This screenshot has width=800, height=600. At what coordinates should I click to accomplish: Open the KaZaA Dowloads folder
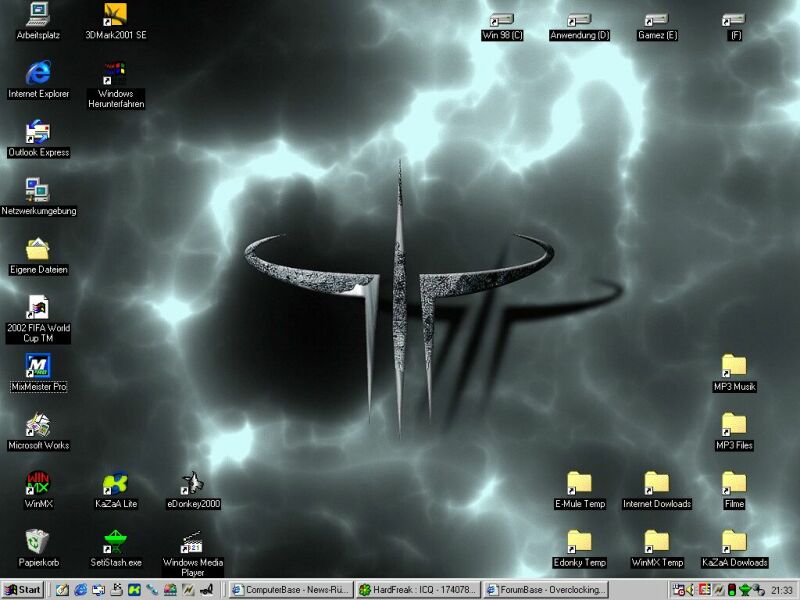pos(734,549)
